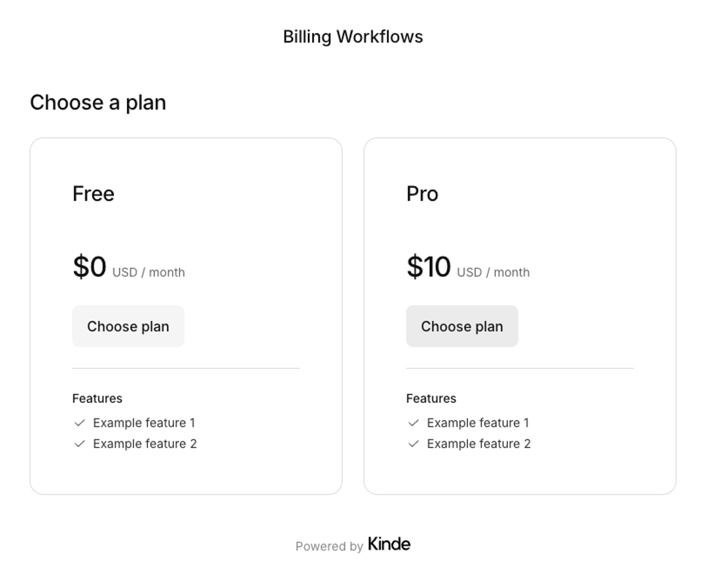This screenshot has height=588, width=707.
Task: Click the Free plan title
Action: coord(93,193)
